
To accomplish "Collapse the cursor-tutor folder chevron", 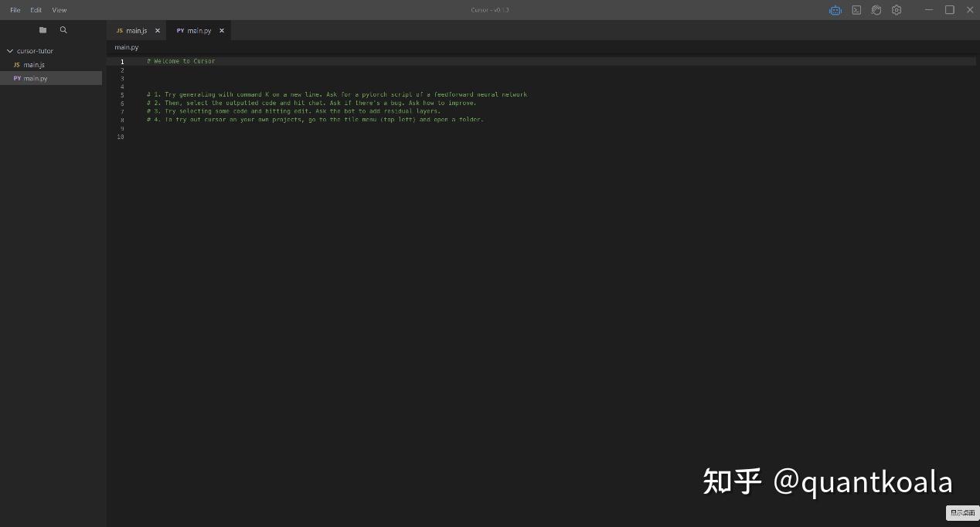I will pos(9,50).
